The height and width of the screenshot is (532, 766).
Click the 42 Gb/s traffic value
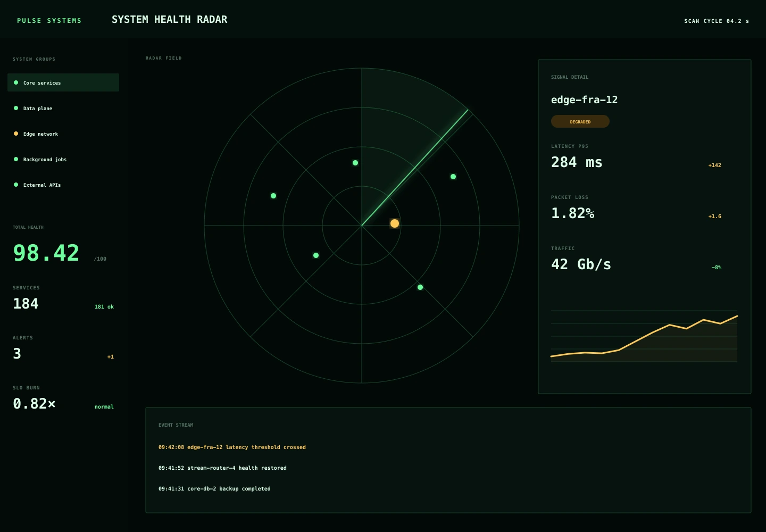581,264
